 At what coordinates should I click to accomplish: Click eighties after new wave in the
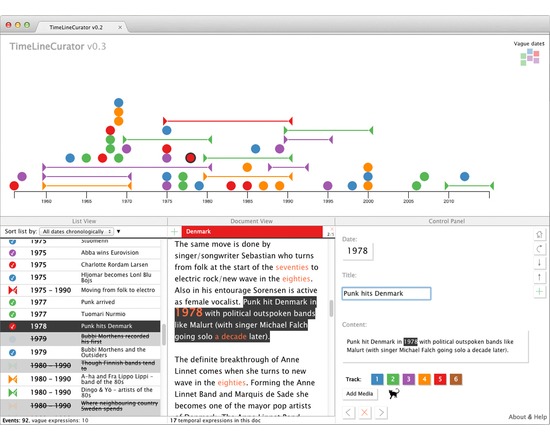pyautogui.click(x=296, y=279)
